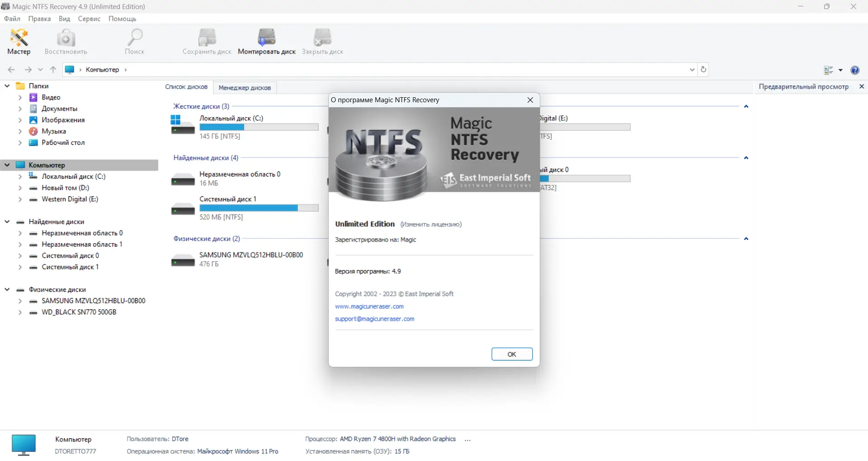
Task: Open the Вид menu
Action: [64, 19]
